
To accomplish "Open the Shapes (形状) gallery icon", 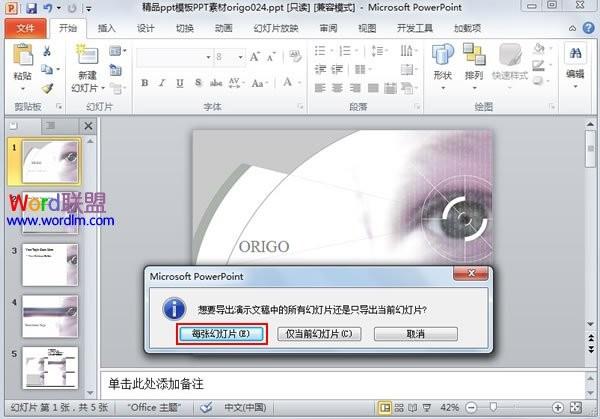I will pyautogui.click(x=443, y=55).
